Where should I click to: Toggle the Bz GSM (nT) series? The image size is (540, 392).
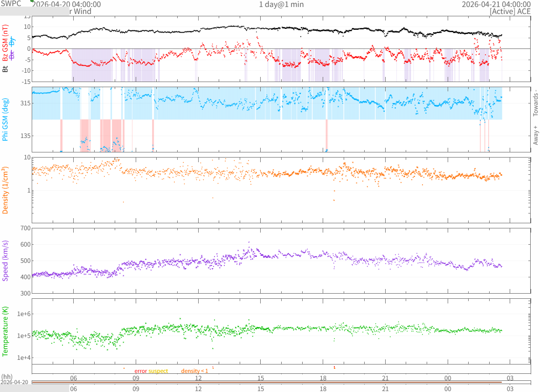pyautogui.click(x=6, y=44)
